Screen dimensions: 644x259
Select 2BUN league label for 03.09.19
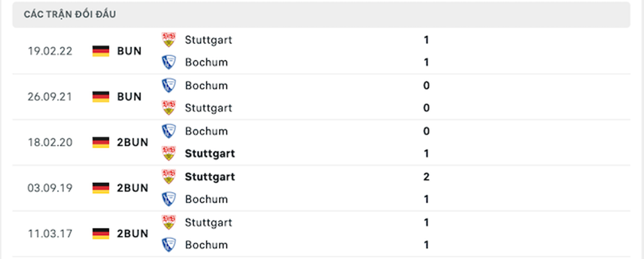pos(133,188)
